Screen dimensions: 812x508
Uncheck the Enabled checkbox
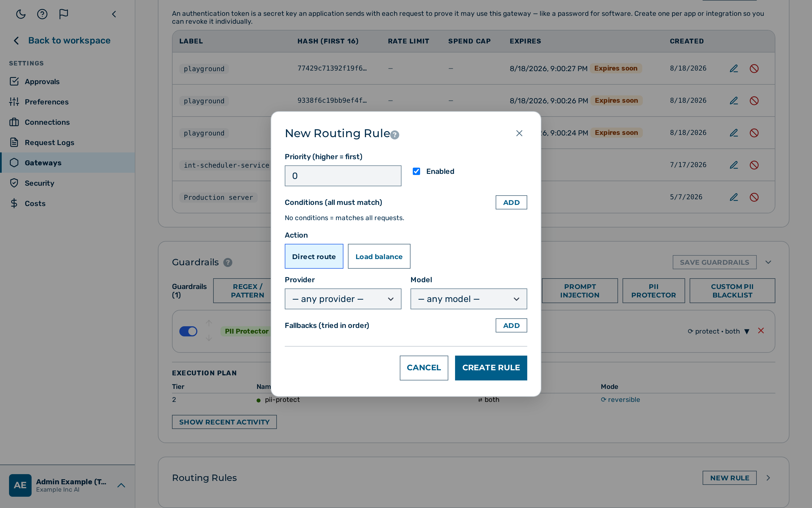point(416,171)
